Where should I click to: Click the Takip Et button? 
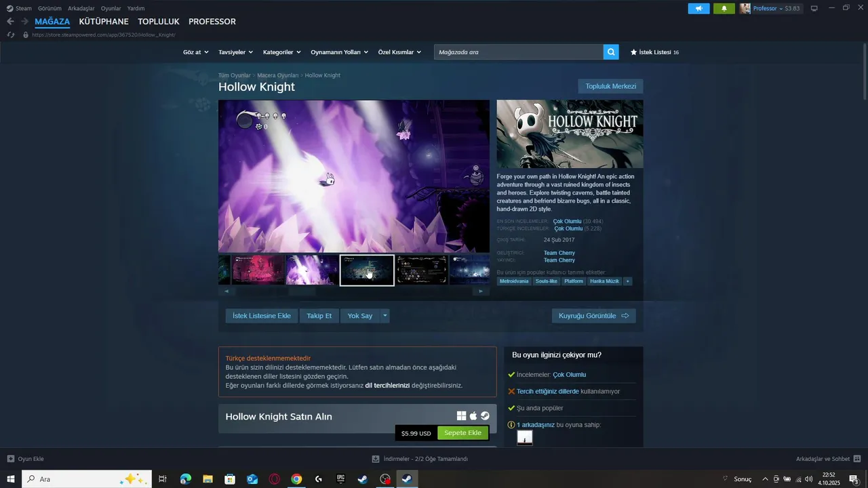pos(319,316)
